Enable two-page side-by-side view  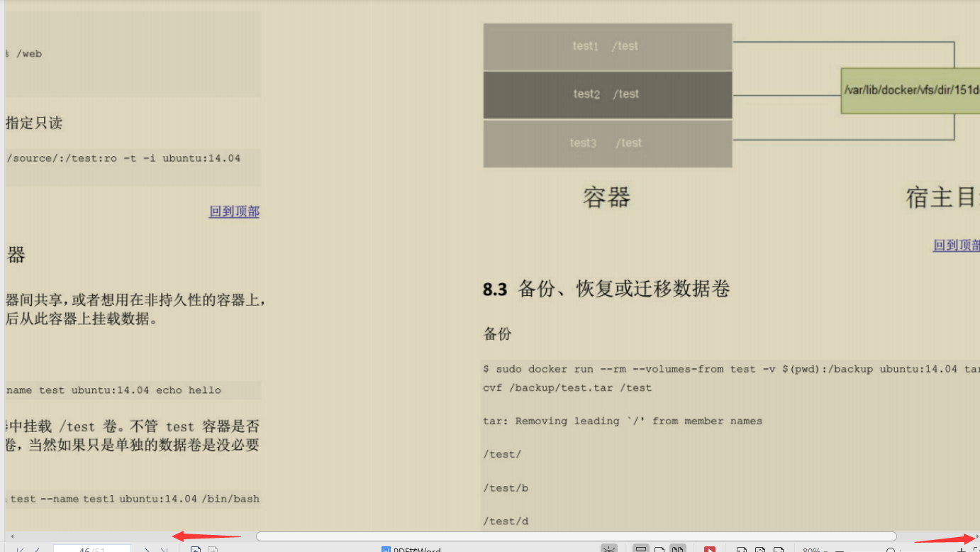678,549
